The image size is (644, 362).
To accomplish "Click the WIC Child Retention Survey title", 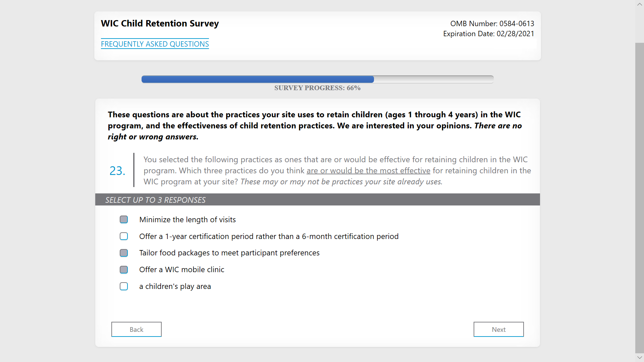I will 160,23.
